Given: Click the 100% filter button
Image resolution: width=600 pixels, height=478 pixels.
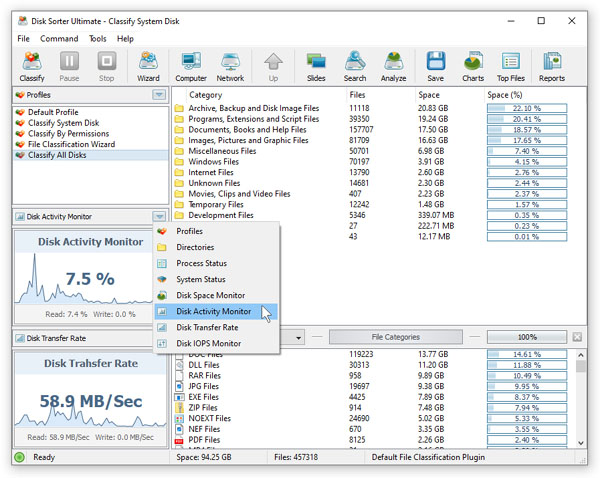Looking at the screenshot, I should pyautogui.click(x=527, y=337).
